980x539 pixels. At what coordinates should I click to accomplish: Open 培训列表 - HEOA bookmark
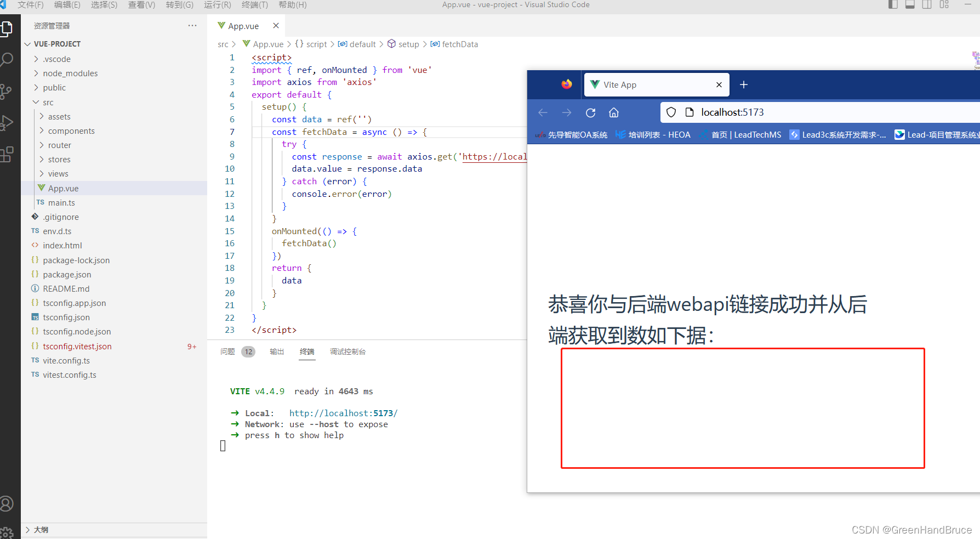(x=653, y=135)
